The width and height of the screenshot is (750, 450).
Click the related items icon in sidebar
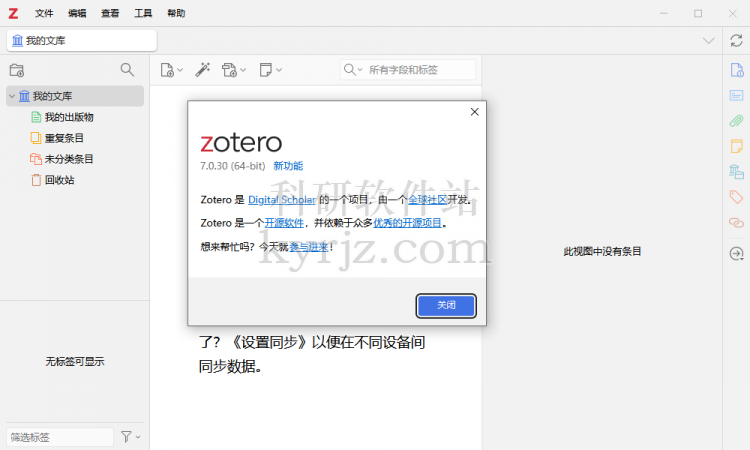[737, 222]
